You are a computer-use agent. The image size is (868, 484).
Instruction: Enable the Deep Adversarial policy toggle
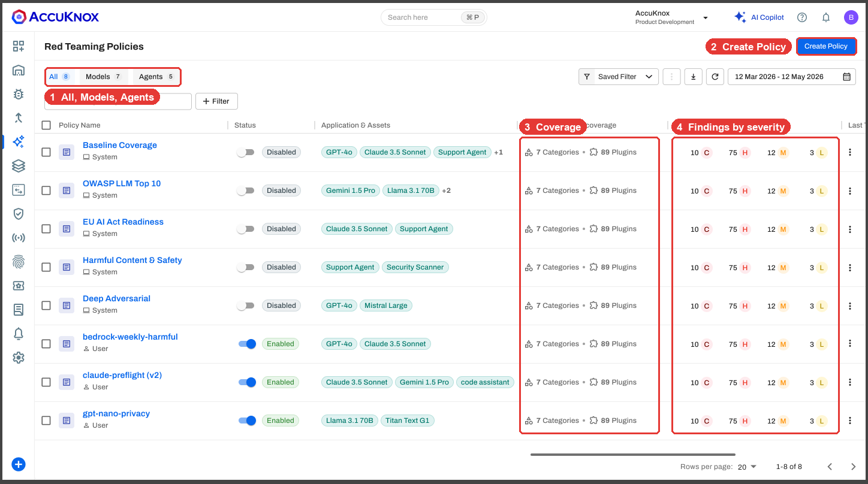(246, 305)
